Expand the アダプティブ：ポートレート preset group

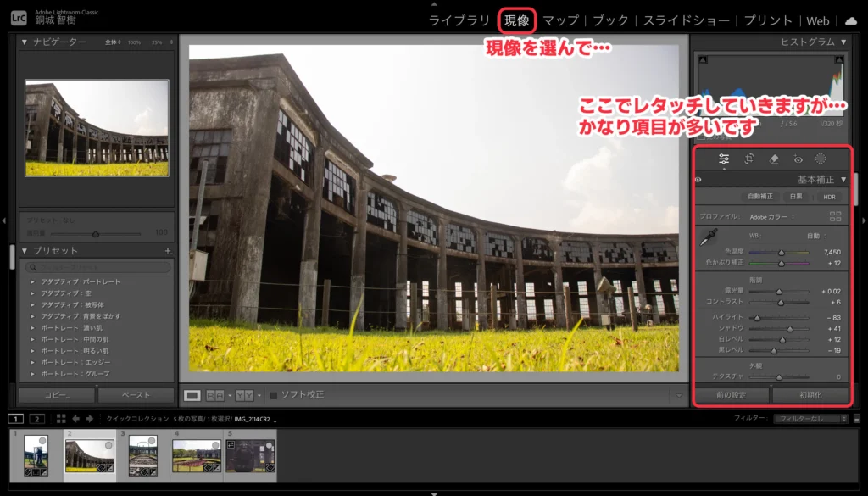pyautogui.click(x=32, y=281)
